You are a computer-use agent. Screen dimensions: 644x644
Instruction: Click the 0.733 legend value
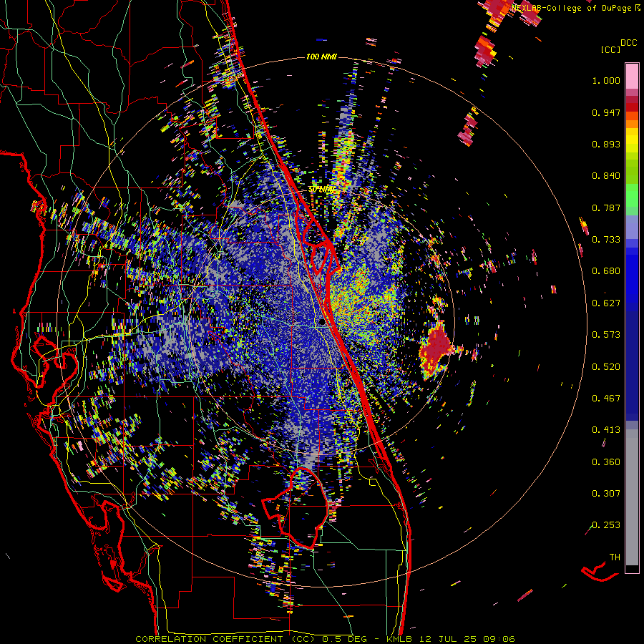tap(606, 240)
